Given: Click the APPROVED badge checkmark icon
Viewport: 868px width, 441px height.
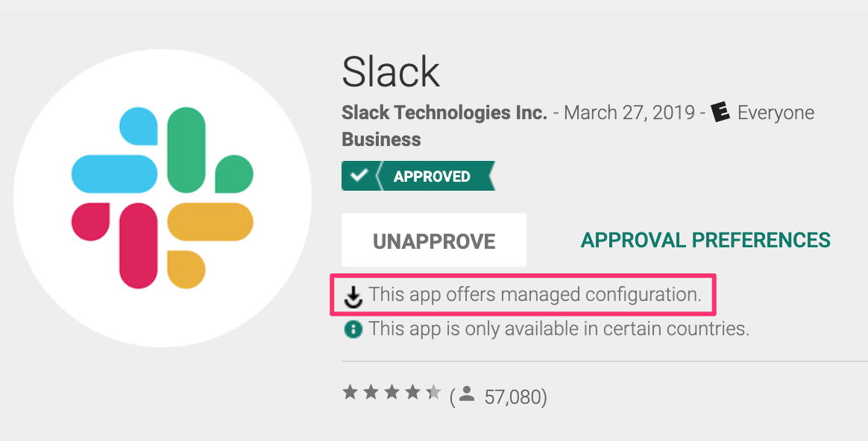Looking at the screenshot, I should coord(359,176).
